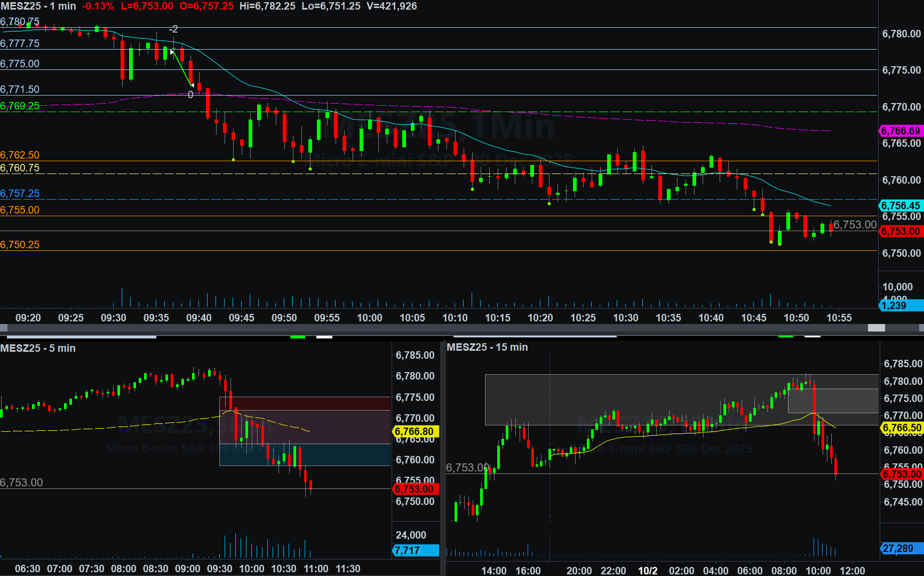Select the MESZ25 - 1 min chart title
This screenshot has width=924, height=576.
[x=38, y=6]
